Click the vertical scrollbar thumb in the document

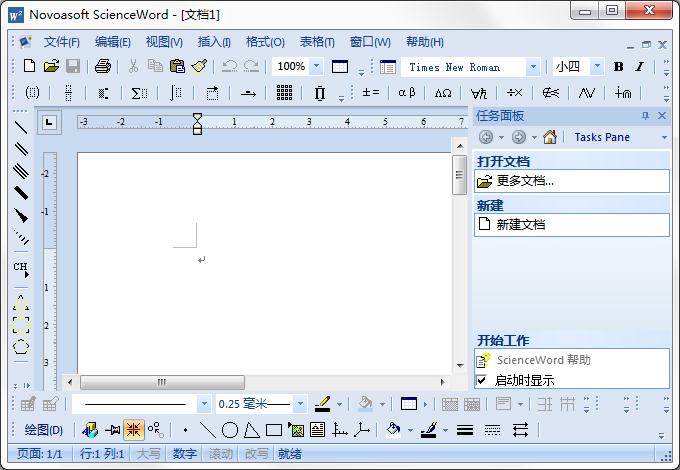click(460, 175)
